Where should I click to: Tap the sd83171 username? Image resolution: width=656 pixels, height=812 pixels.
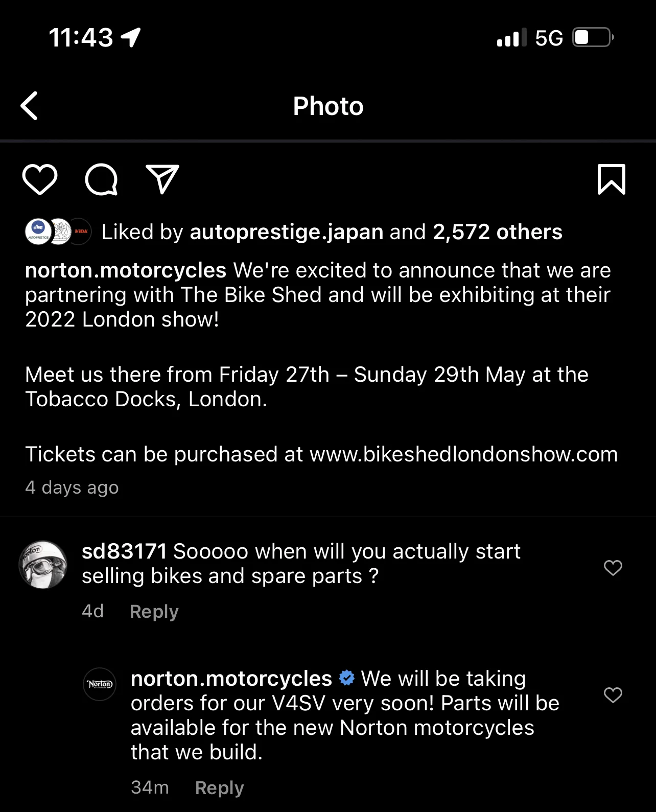pyautogui.click(x=124, y=551)
